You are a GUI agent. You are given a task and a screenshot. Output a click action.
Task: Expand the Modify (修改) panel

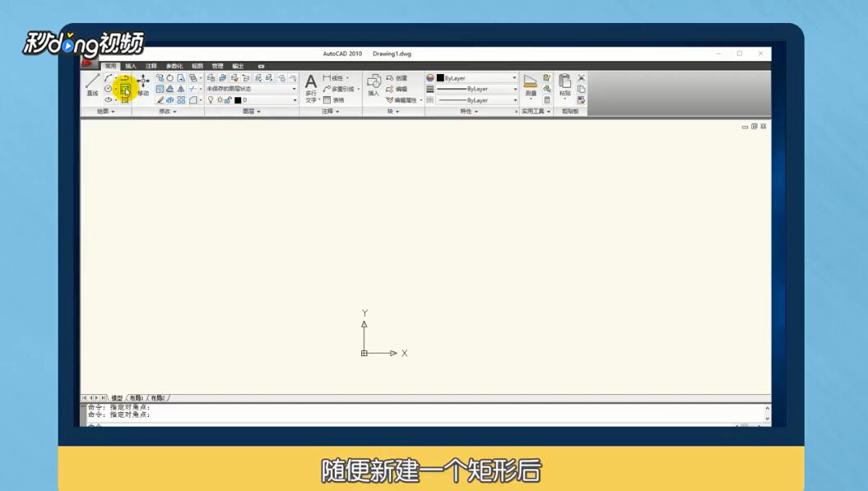168,111
